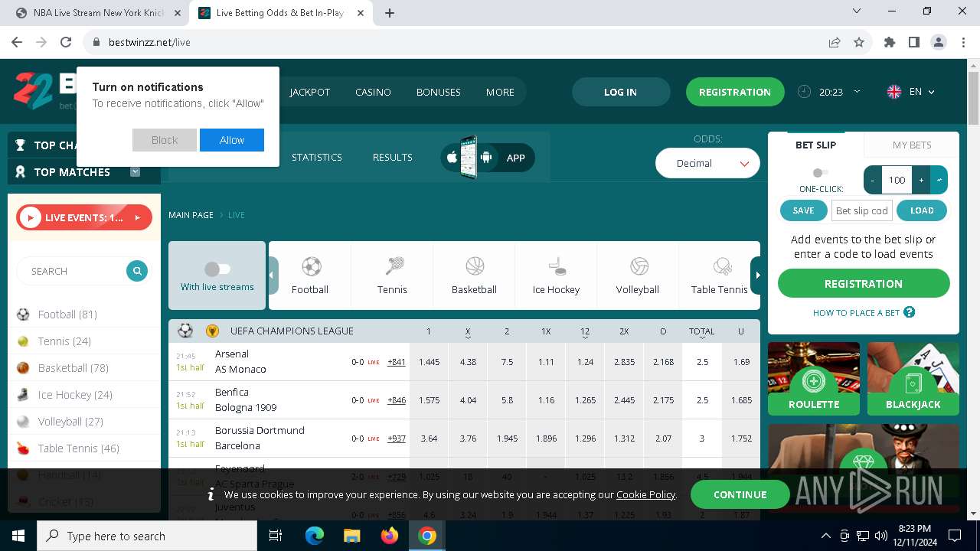Screen dimensions: 980x551
Task: Expand the Top Matches section arrow
Action: pyautogui.click(x=136, y=171)
